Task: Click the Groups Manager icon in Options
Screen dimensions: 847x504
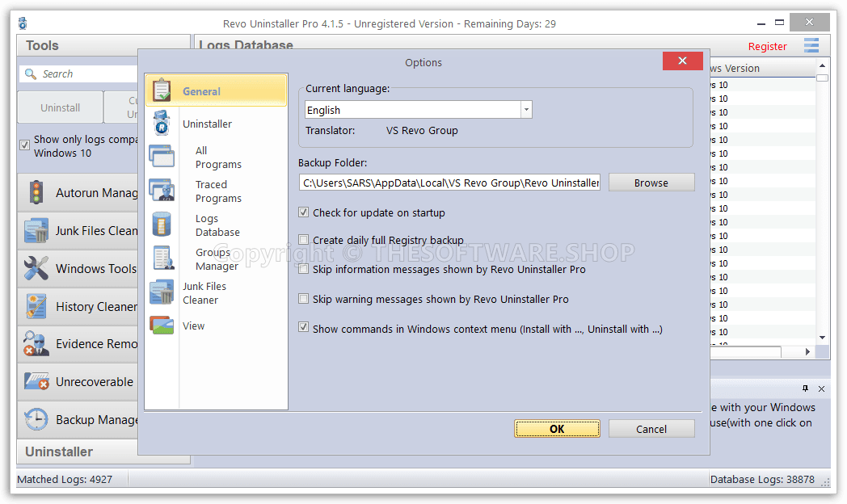Action: click(162, 258)
